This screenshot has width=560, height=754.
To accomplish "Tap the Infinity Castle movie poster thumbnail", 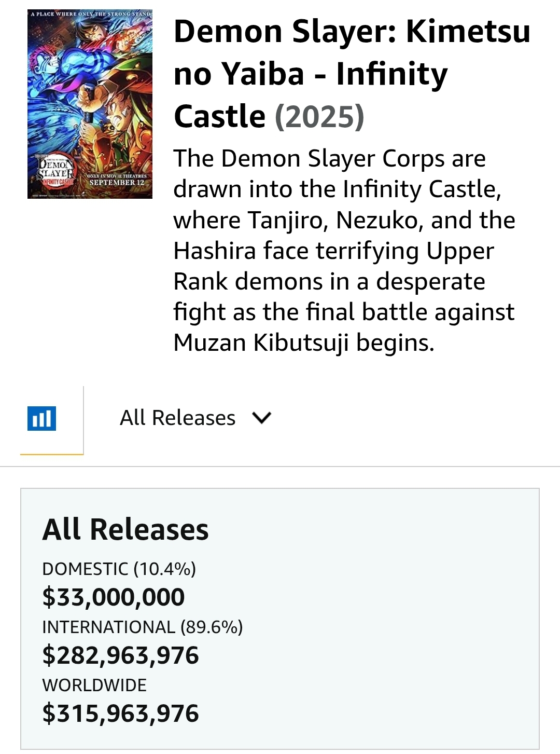I will click(90, 104).
